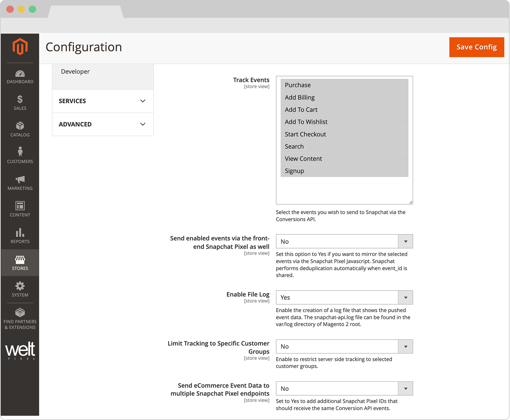Viewport: 510px width, 420px height.
Task: Open the Customers person icon
Action: coord(20,152)
